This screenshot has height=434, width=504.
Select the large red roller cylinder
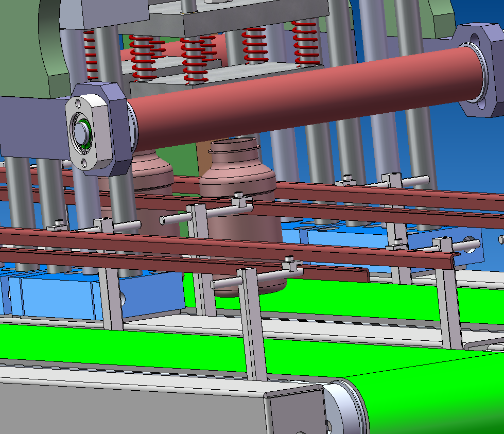(305, 100)
